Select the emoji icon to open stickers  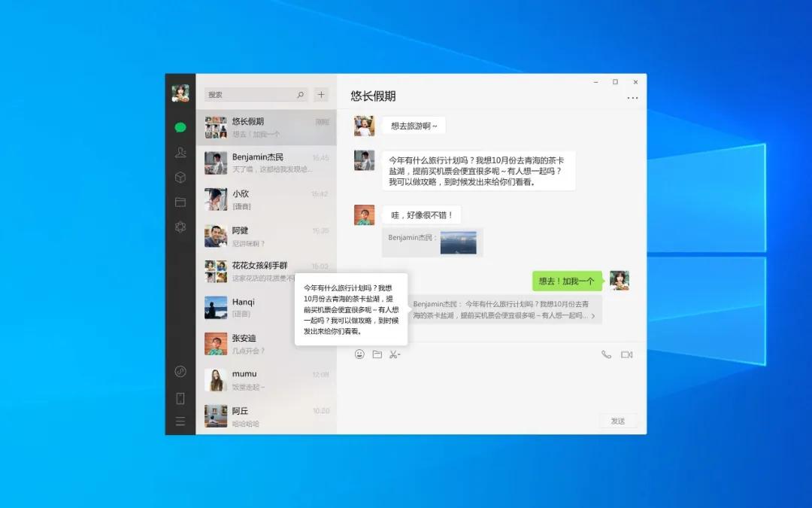359,354
